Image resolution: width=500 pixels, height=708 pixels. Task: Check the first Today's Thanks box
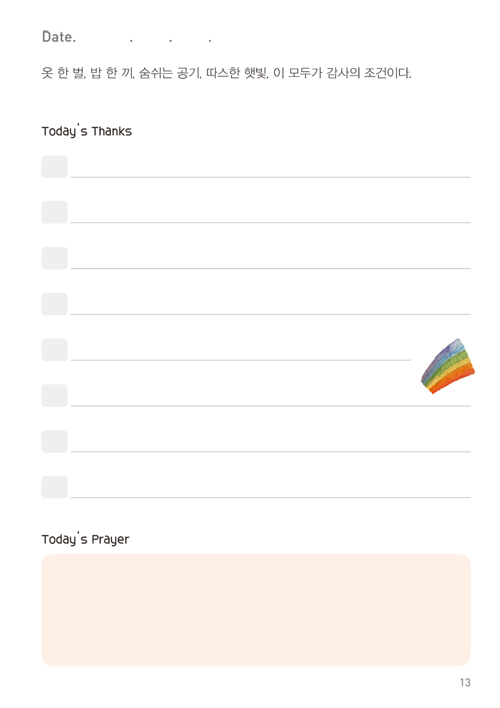tap(55, 167)
